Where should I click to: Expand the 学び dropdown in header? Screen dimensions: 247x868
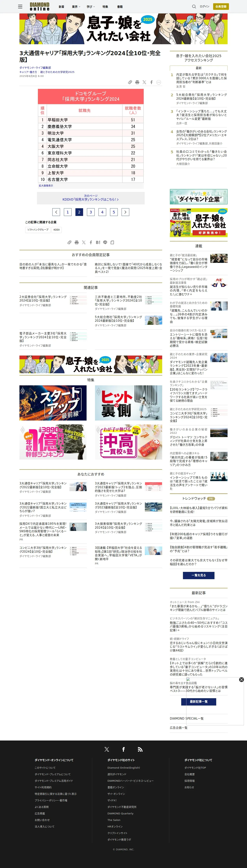tap(91, 6)
